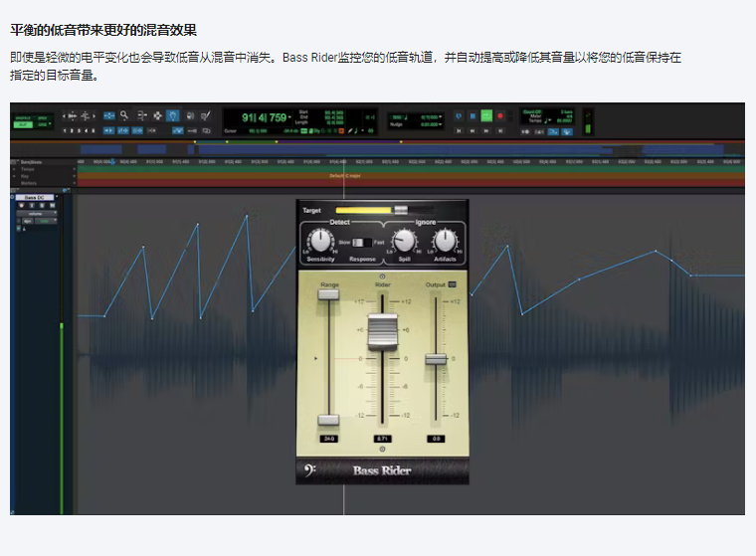Click the dyn button on Bass DC track
Screen dimensions: 756x556
tap(28, 222)
